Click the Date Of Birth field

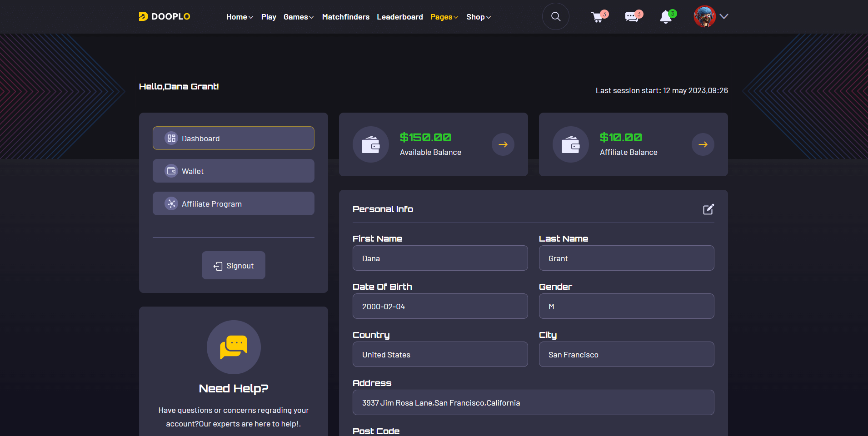coord(440,306)
